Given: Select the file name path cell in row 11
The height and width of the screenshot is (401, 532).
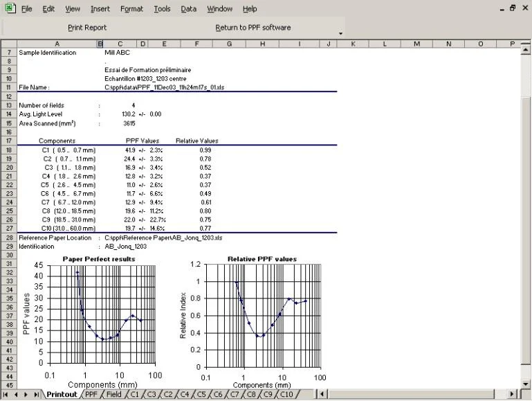Looking at the screenshot, I should [x=164, y=87].
